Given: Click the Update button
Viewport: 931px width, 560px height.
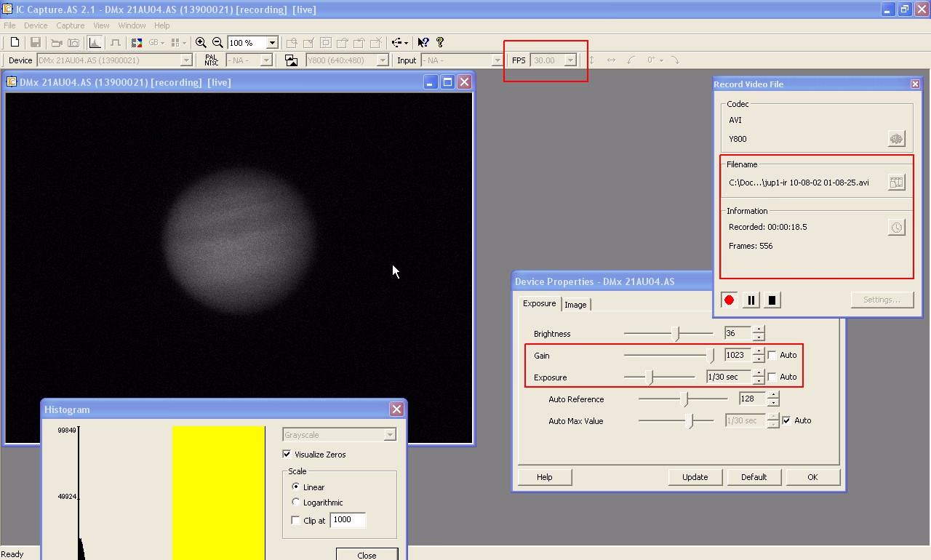Looking at the screenshot, I should click(x=695, y=477).
